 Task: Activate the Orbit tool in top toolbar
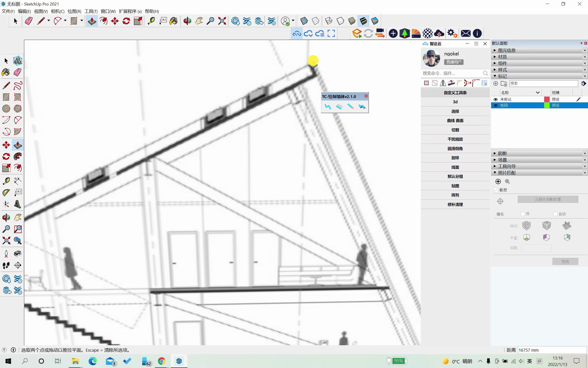coord(187,21)
